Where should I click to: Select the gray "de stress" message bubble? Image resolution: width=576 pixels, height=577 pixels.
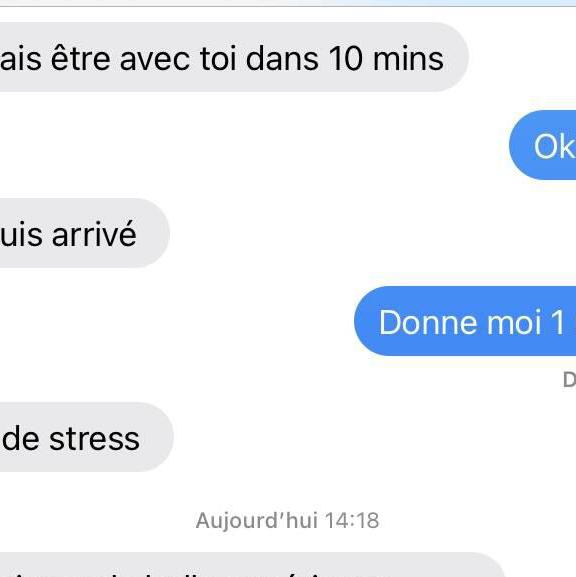click(86, 437)
